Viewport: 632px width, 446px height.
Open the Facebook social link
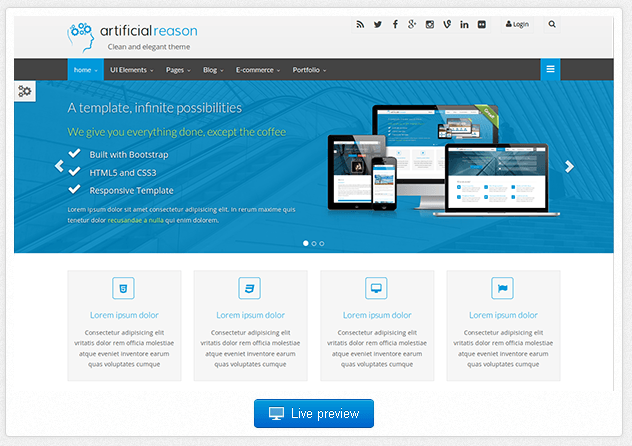[x=395, y=24]
